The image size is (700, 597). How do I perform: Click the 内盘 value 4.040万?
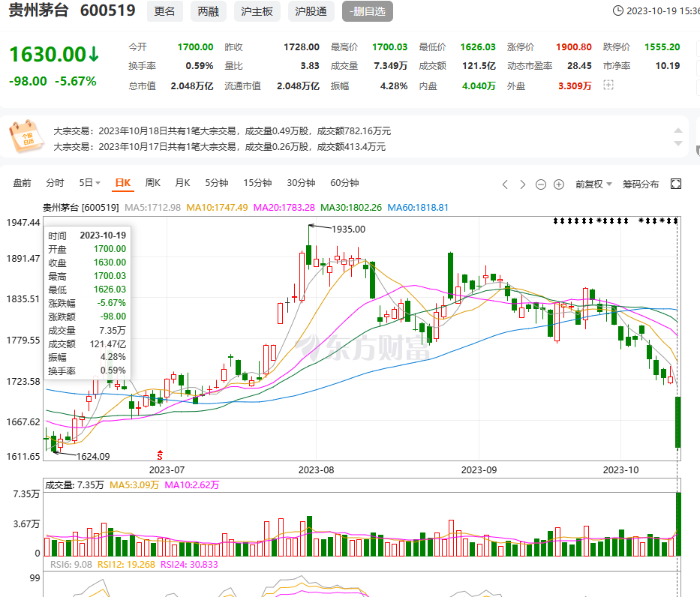479,85
